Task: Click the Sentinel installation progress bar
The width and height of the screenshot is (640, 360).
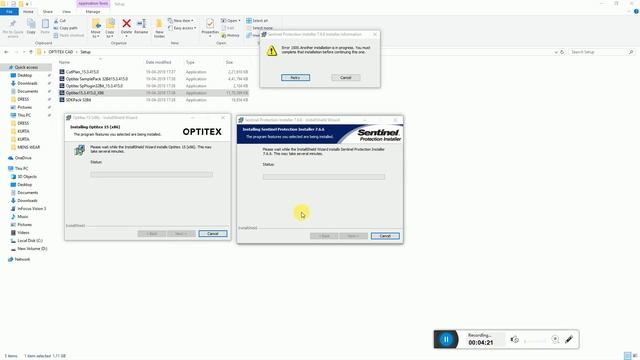Action: click(x=324, y=177)
